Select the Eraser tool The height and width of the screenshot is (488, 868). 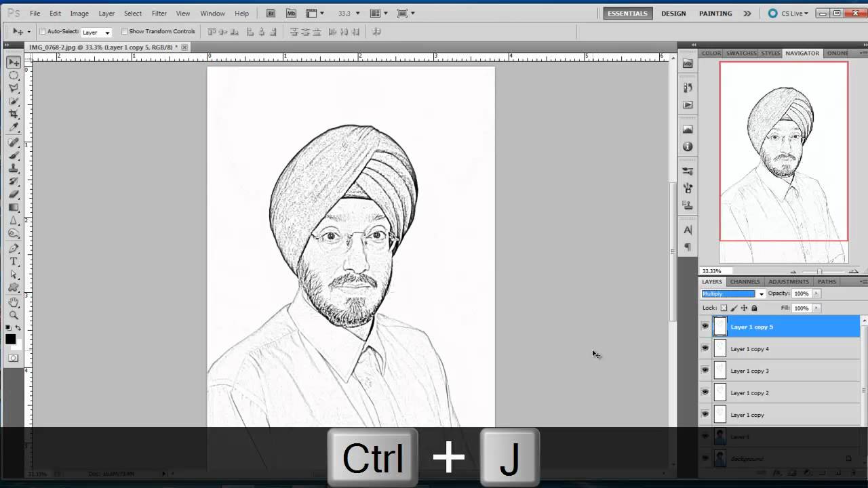tap(14, 194)
